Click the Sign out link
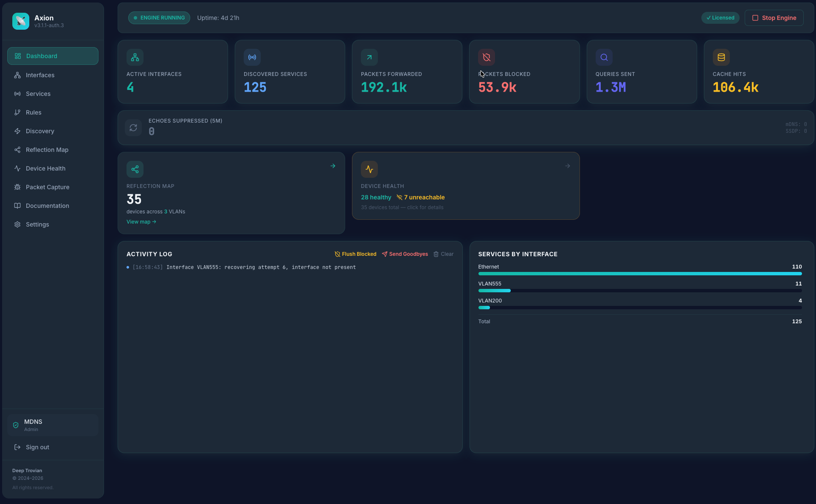 pyautogui.click(x=53, y=447)
